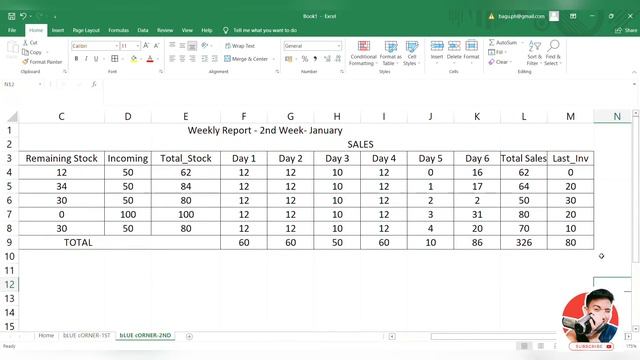Open Conditional Formatting
Viewport: 640px width, 360px height.
(x=363, y=53)
